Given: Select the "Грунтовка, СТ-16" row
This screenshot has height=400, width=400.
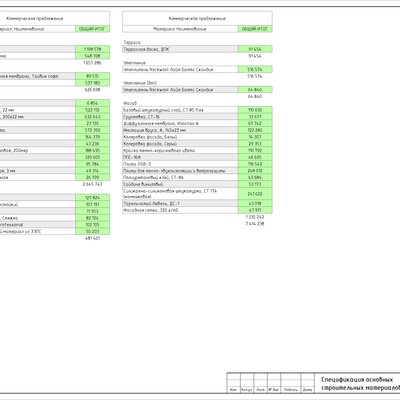Looking at the screenshot, I should (197, 117).
